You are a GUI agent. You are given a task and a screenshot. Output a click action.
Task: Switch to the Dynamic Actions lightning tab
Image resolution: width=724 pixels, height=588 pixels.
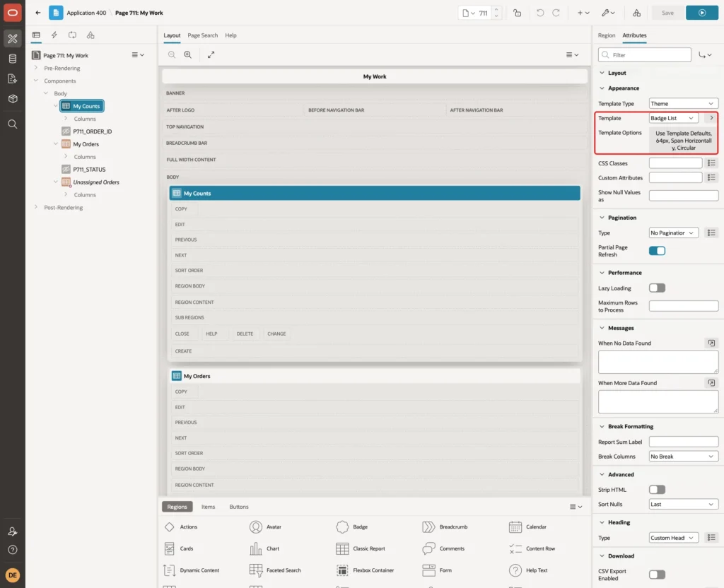(54, 35)
